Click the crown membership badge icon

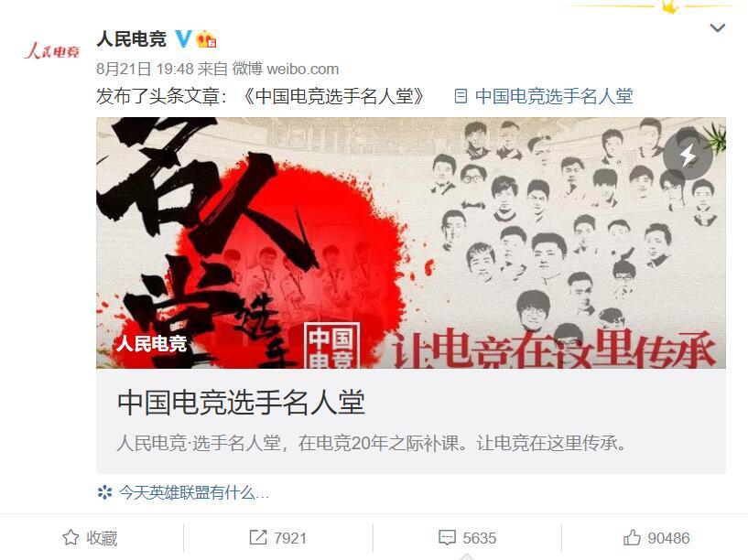pos(206,38)
